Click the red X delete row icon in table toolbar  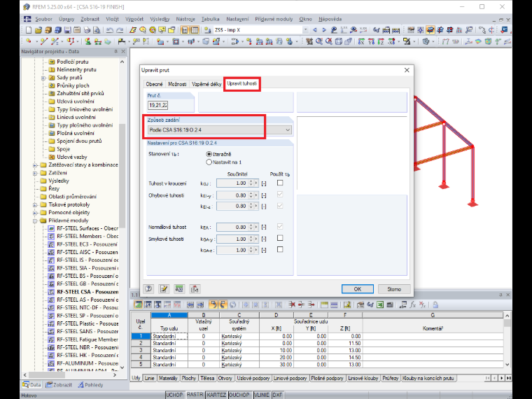click(x=292, y=304)
